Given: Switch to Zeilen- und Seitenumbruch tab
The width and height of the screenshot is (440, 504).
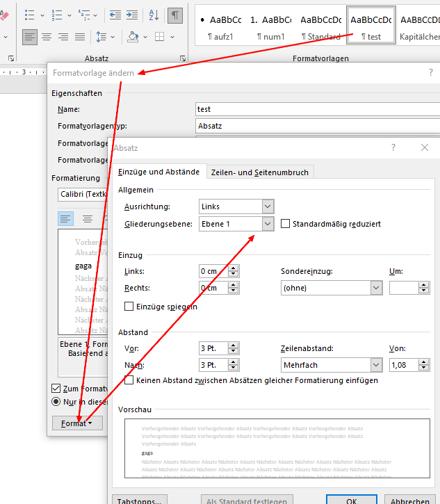Looking at the screenshot, I should (x=260, y=172).
